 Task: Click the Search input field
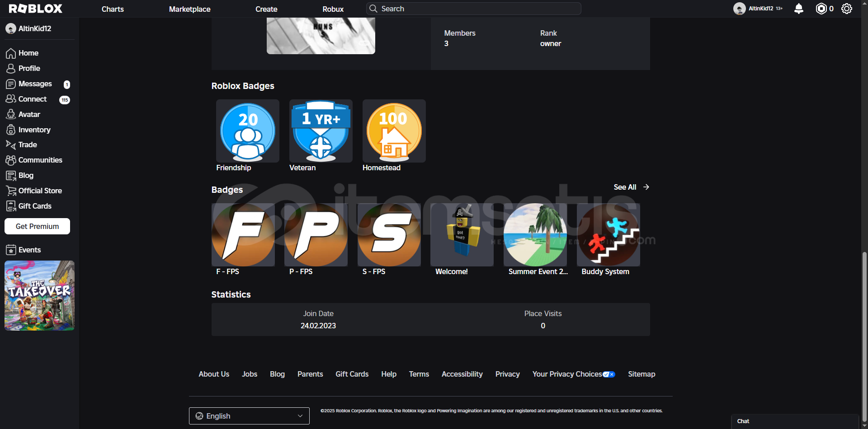click(x=473, y=9)
